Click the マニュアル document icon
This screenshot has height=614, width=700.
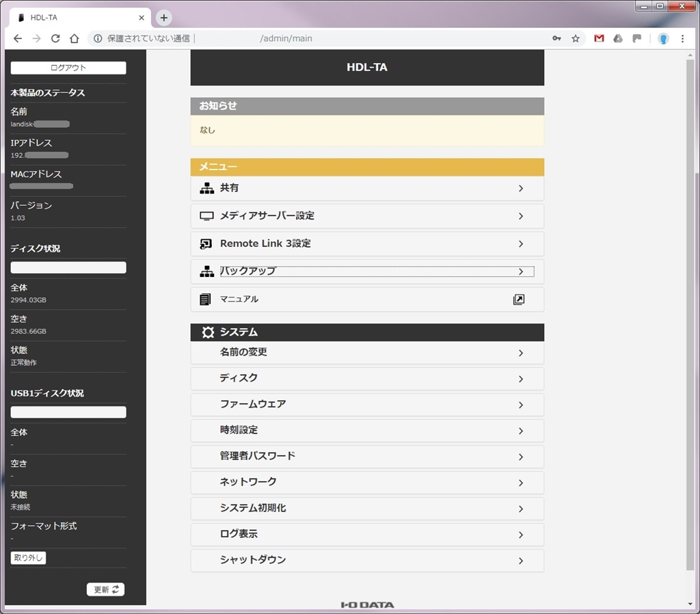205,299
